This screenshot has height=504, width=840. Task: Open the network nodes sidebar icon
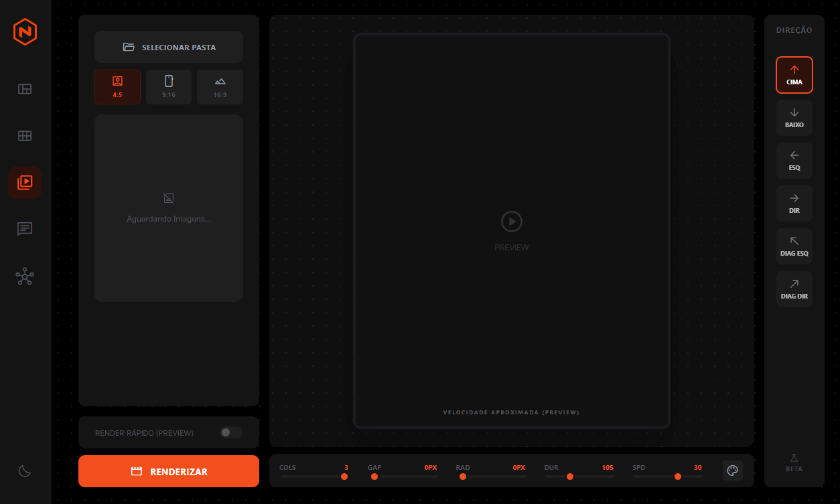(25, 276)
